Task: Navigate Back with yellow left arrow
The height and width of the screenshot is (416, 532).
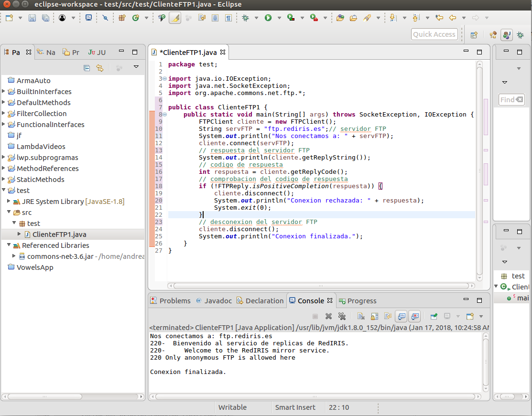Action: point(453,18)
